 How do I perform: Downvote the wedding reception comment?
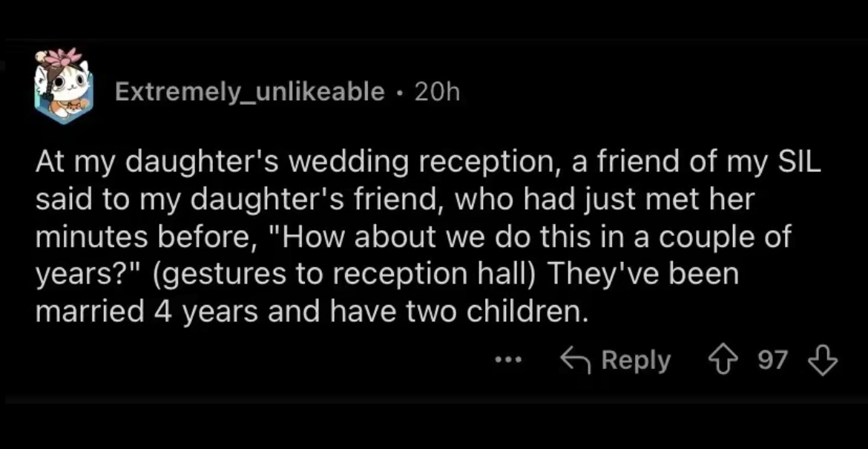tap(821, 361)
